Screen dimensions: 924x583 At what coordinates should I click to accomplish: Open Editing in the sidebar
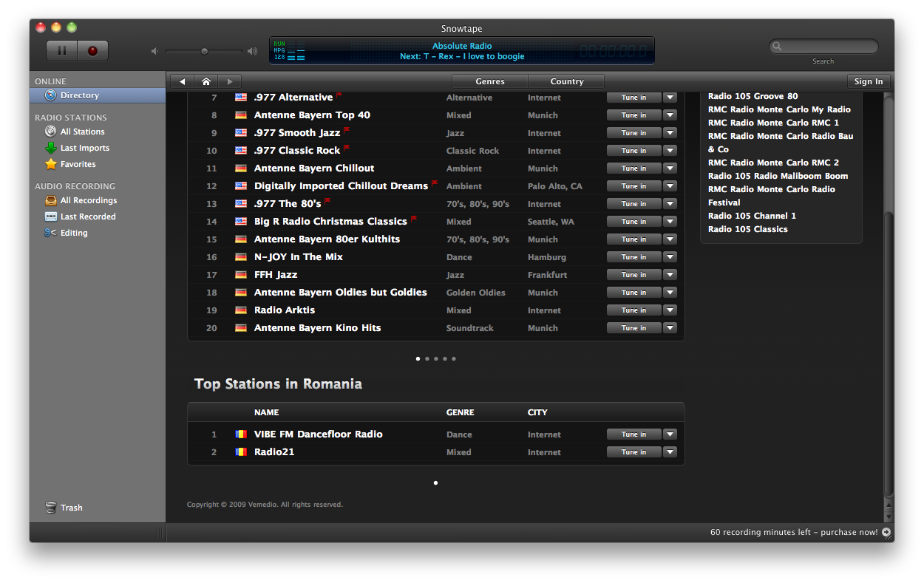pos(74,233)
